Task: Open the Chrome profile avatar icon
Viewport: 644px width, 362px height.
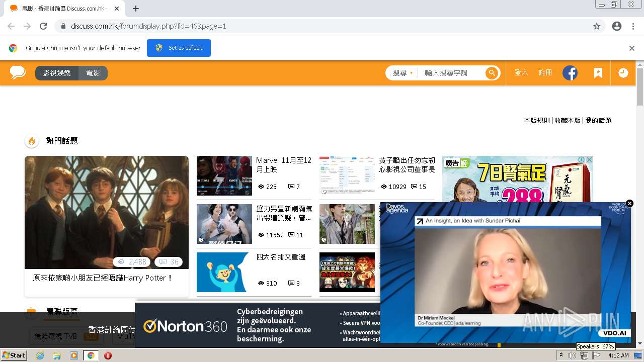Action: coord(617,26)
